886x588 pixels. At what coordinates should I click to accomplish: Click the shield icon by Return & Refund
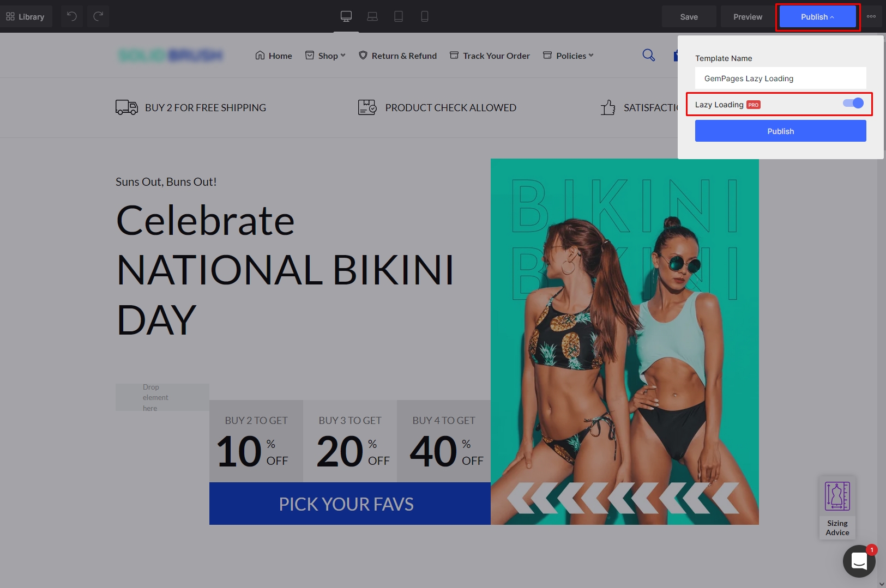(363, 55)
